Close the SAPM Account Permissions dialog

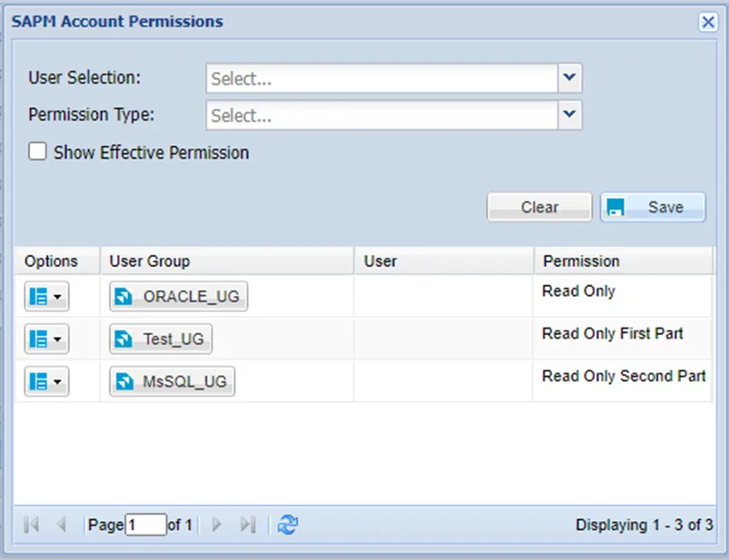point(708,22)
